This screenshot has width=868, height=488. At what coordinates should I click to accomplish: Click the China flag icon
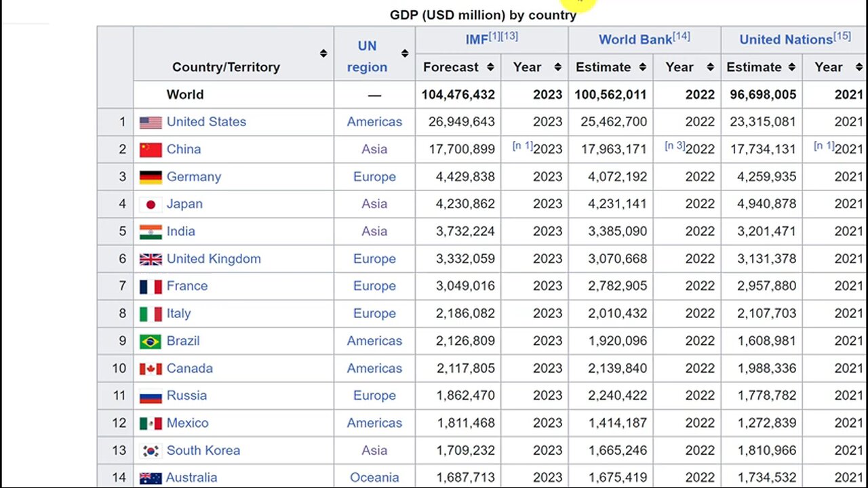[151, 150]
